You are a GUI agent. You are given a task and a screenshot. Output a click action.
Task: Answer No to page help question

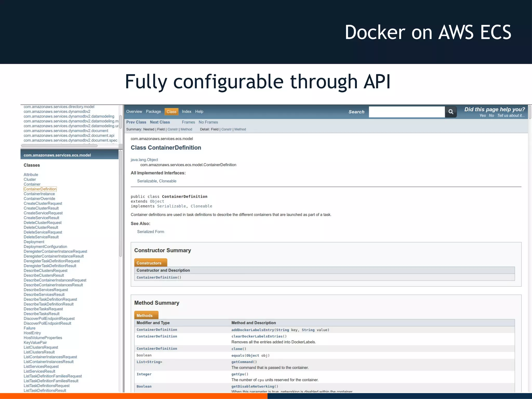pyautogui.click(x=491, y=116)
